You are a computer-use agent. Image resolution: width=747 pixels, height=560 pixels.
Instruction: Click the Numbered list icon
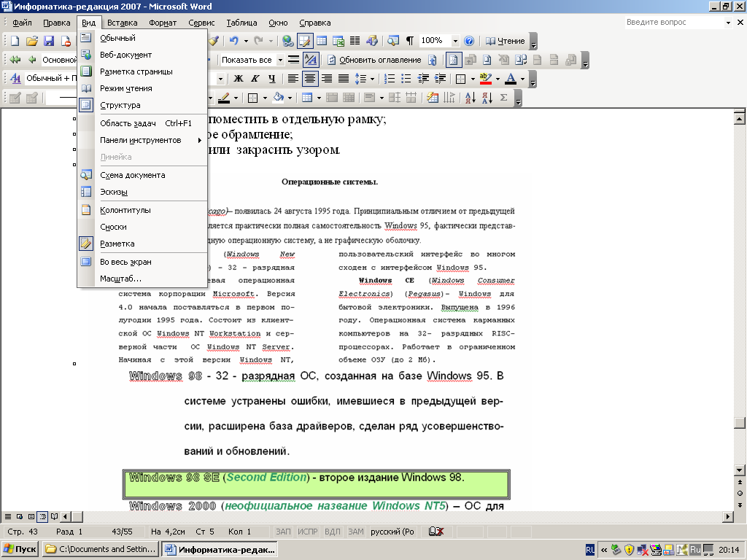click(390, 79)
